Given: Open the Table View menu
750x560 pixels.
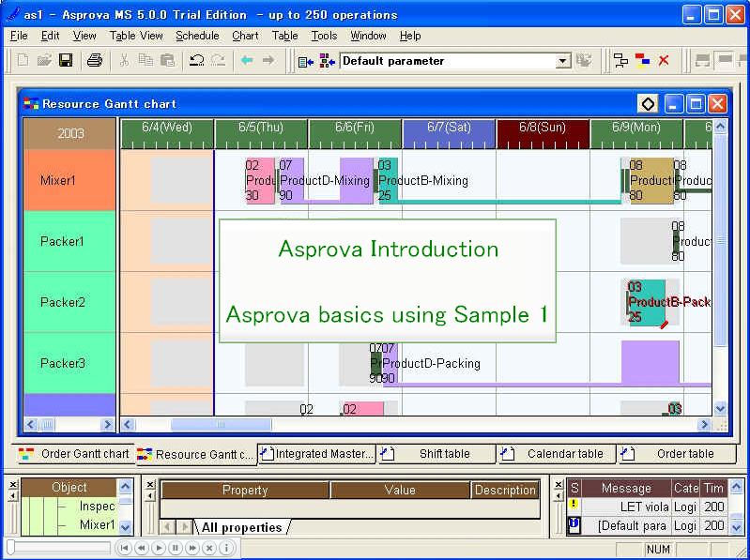Looking at the screenshot, I should point(136,36).
